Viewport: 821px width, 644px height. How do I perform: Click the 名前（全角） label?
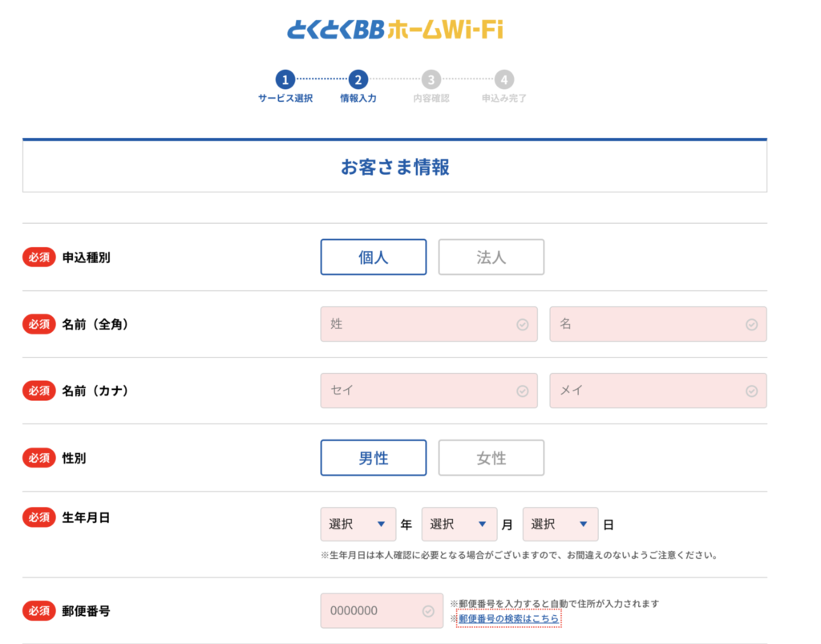tap(95, 325)
